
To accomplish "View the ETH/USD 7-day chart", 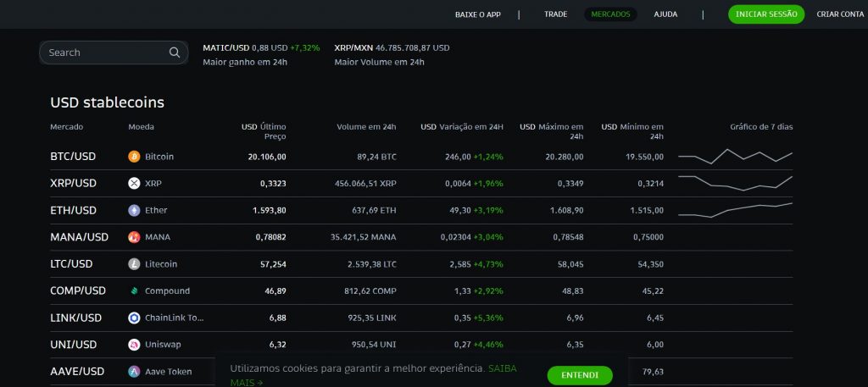I will [x=735, y=210].
